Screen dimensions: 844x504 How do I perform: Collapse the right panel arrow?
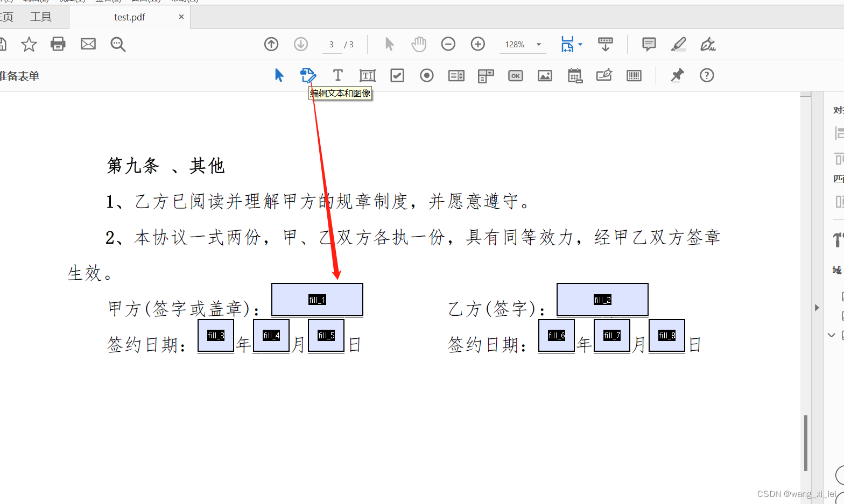tap(817, 308)
